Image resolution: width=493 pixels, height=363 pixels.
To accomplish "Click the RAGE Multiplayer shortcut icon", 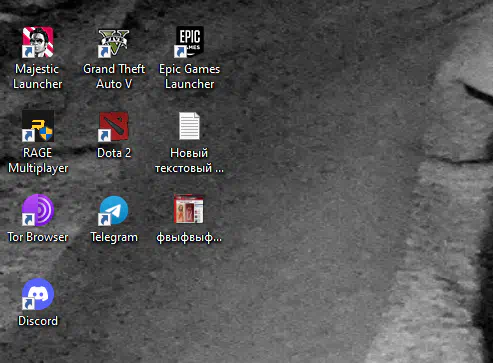I will click(x=38, y=126).
